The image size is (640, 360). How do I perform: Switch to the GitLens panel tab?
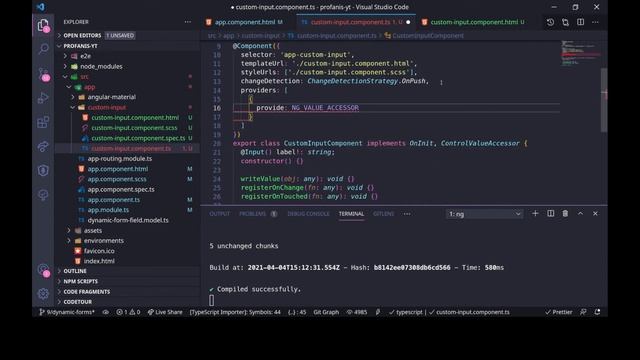coord(383,214)
